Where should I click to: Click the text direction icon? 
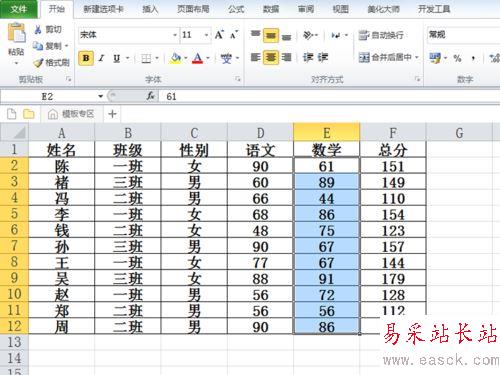(x=336, y=35)
